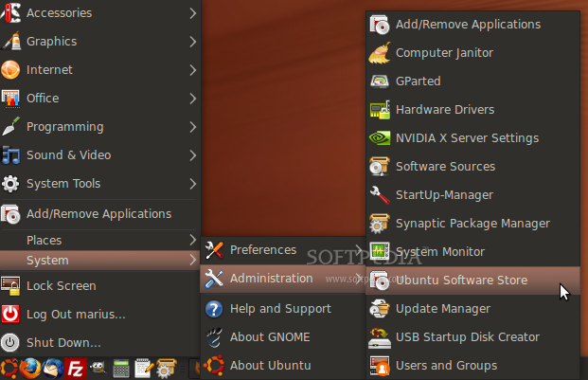Expand the Sound & Video submenu arrow
Viewport: 588px width, 380px height.
tap(192, 154)
